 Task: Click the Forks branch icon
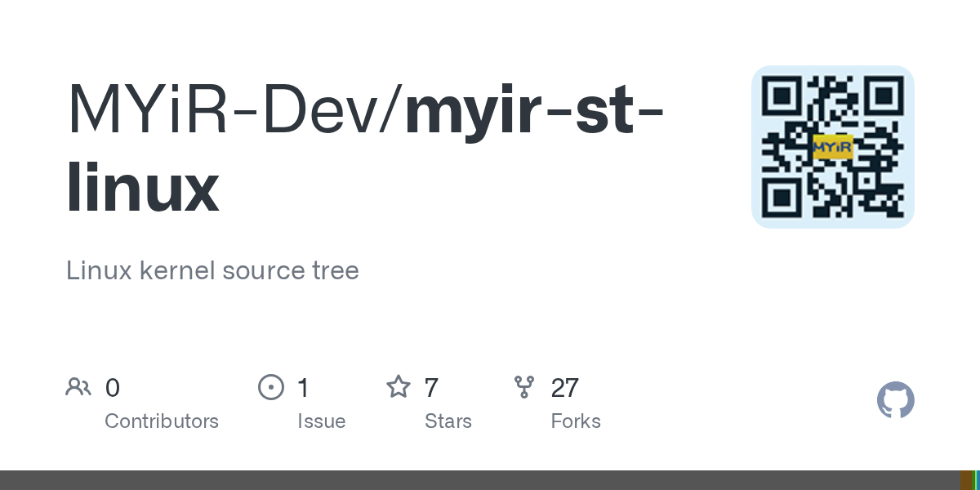524,387
